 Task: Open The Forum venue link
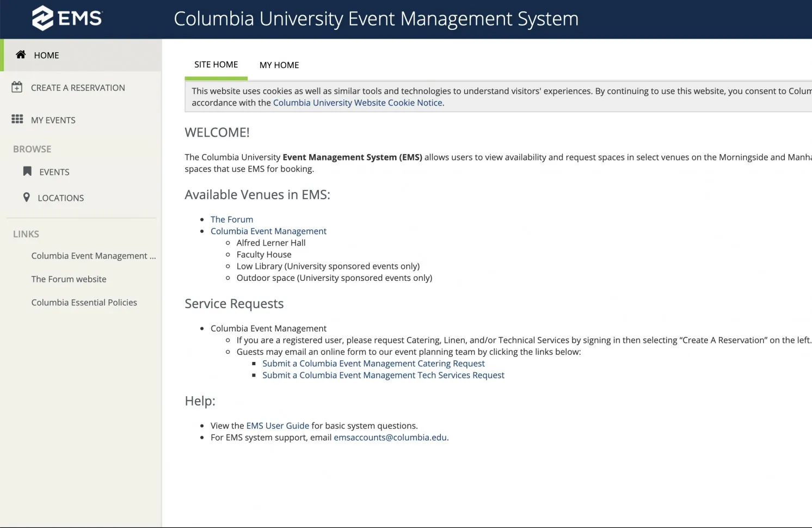[232, 219]
